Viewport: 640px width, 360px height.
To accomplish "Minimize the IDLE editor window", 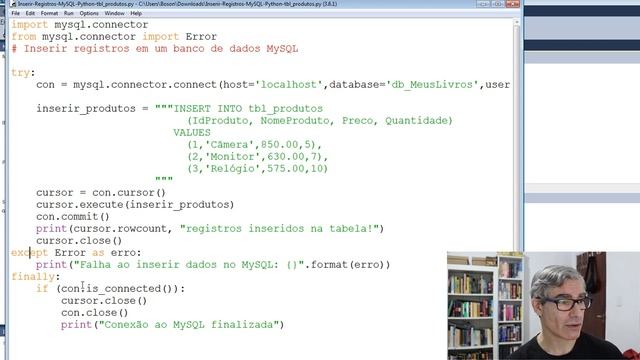I will tap(483, 4).
